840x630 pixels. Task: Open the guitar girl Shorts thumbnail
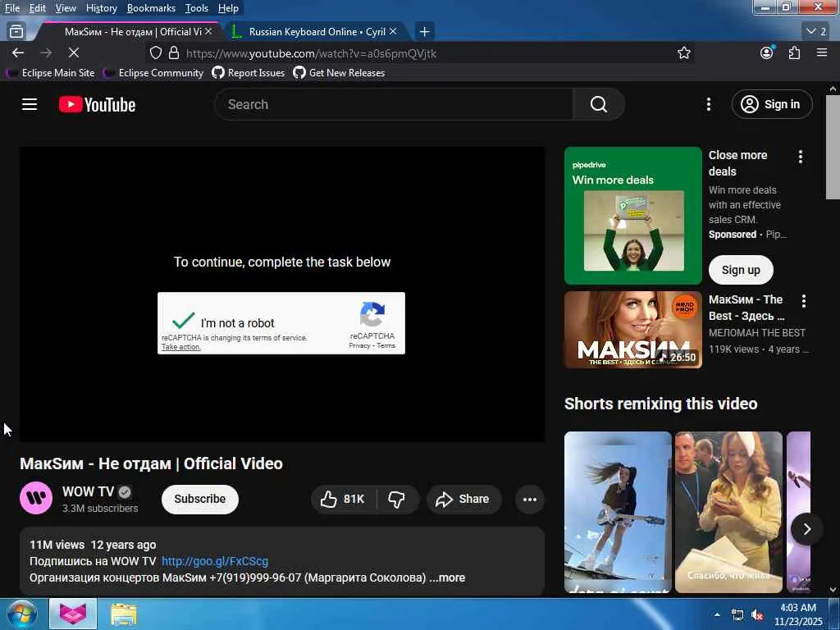[x=618, y=512]
